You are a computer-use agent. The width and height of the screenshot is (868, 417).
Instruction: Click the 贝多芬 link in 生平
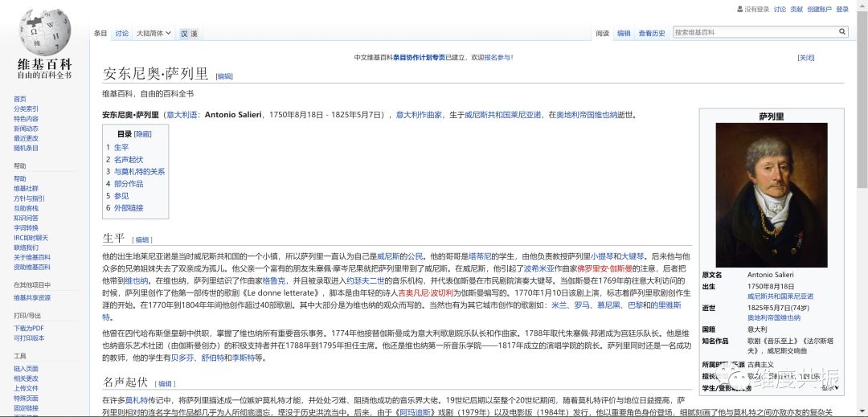pyautogui.click(x=182, y=358)
